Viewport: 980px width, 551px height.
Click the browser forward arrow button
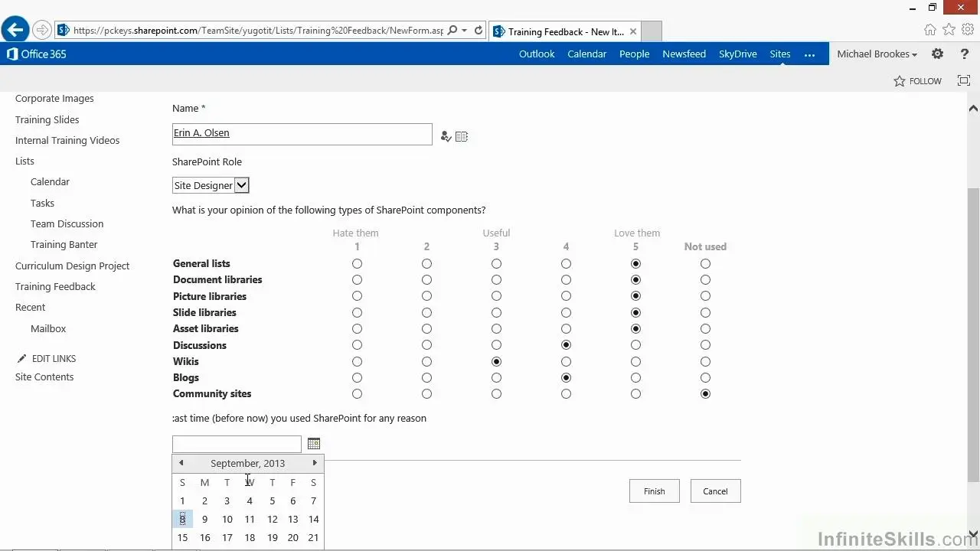tap(42, 31)
